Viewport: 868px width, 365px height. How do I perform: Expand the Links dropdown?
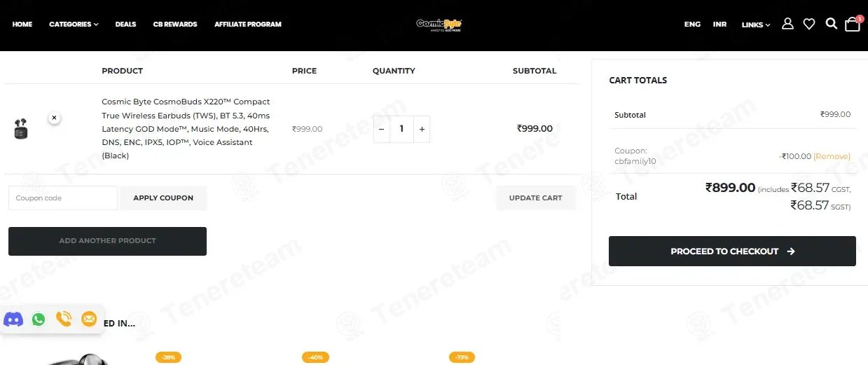[756, 25]
